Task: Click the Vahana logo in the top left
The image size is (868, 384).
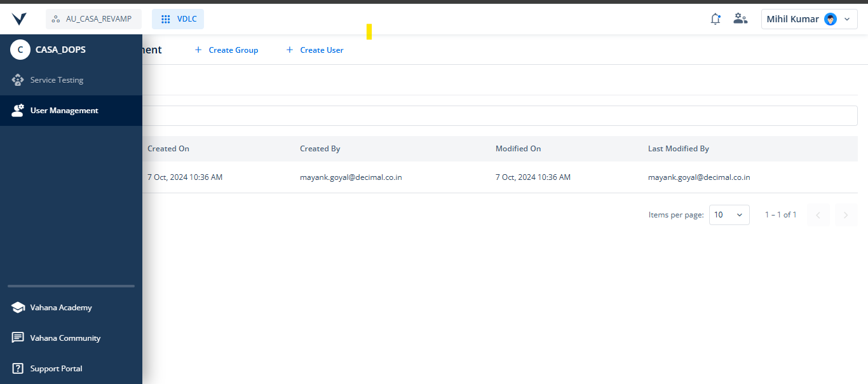Action: [19, 19]
